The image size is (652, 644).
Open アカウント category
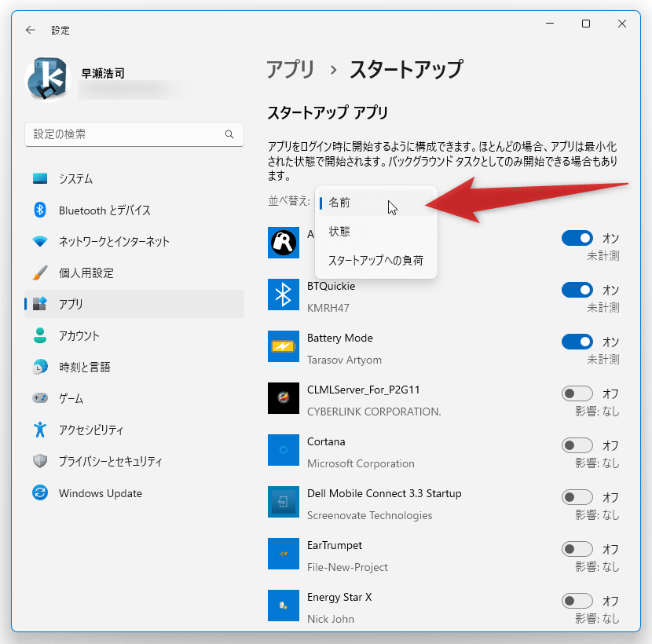[134, 335]
